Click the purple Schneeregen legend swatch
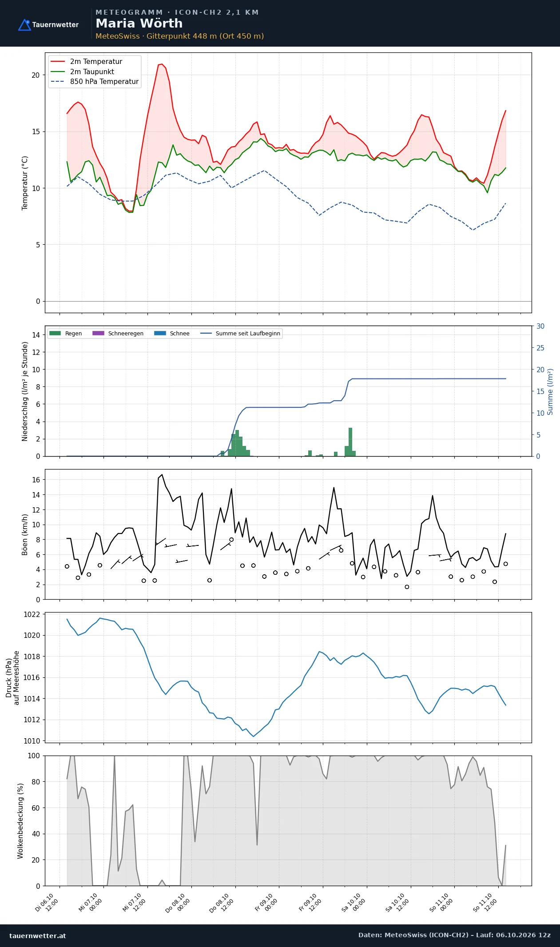This screenshot has width=560, height=947. click(98, 333)
